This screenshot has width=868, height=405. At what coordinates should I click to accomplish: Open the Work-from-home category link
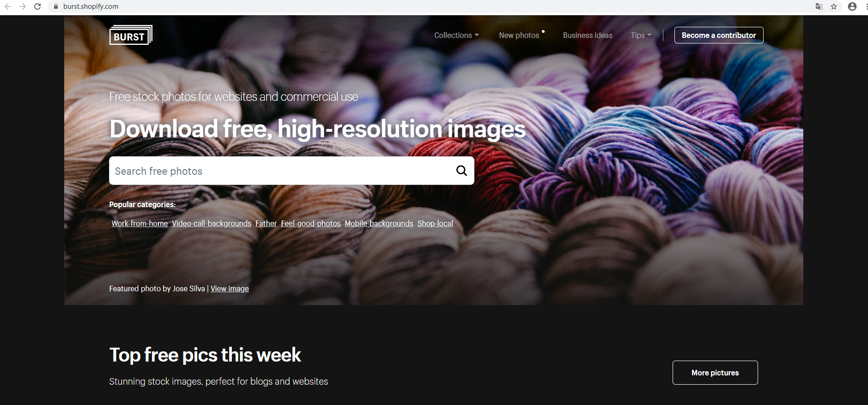(140, 223)
